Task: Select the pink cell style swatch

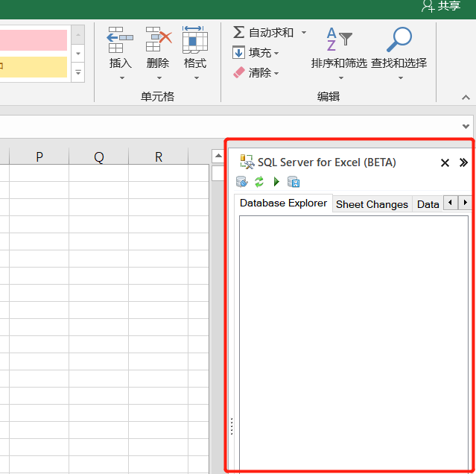Action: [x=34, y=40]
